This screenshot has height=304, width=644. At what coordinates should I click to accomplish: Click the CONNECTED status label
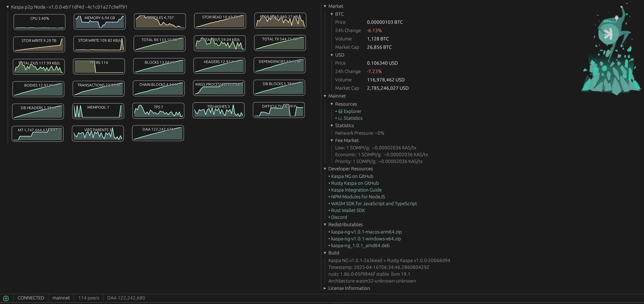(31, 298)
